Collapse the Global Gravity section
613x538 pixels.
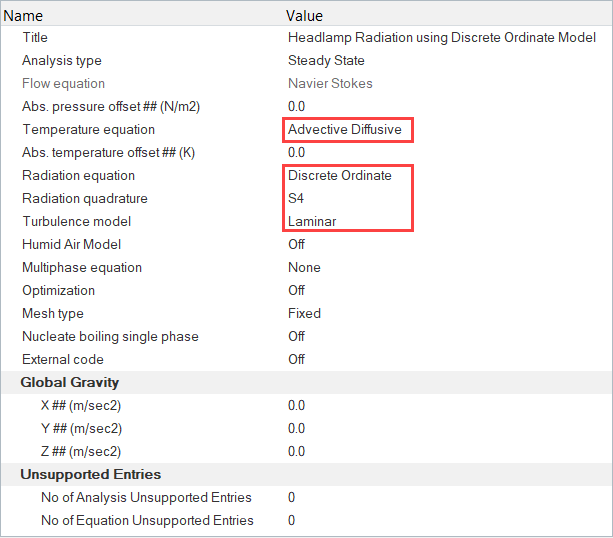coord(70,383)
